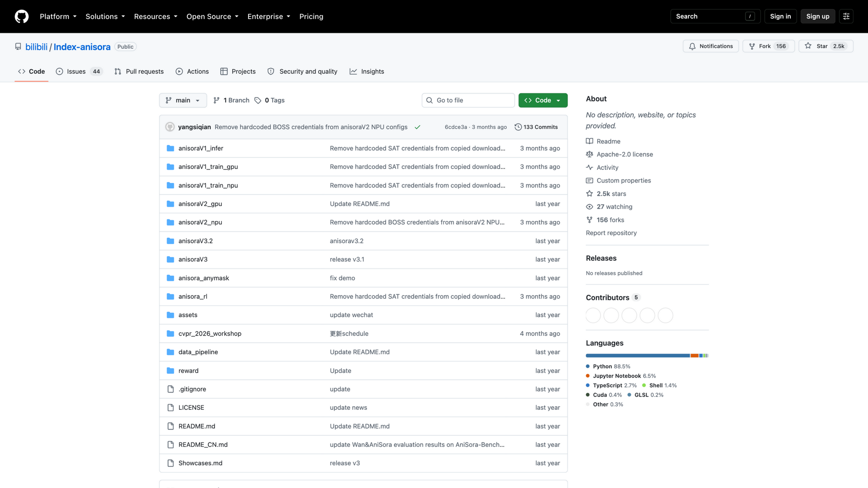
Task: Open the Pricing link
Action: [311, 16]
